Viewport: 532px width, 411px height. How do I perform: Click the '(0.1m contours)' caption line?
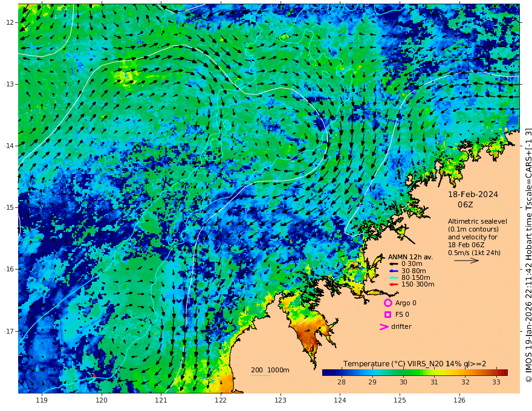click(x=473, y=229)
